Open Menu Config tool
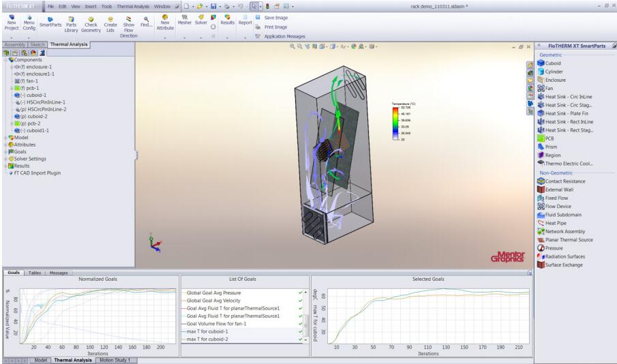The image size is (617, 364). point(29,22)
